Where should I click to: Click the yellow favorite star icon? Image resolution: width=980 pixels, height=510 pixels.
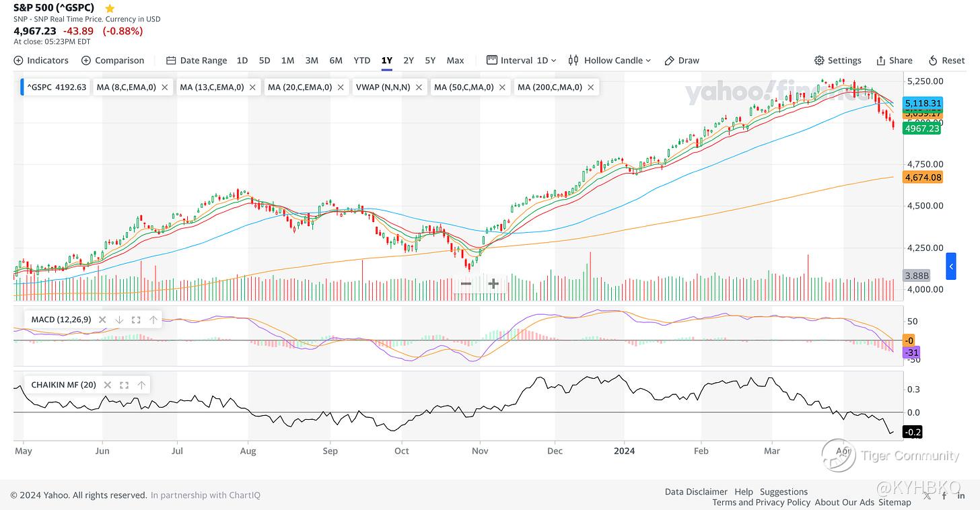(x=110, y=8)
